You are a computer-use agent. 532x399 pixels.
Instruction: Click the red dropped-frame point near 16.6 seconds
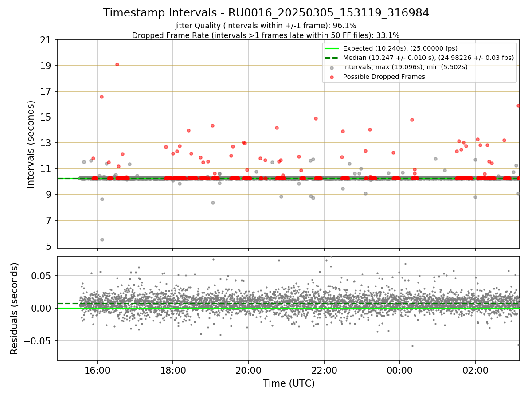tap(102, 97)
